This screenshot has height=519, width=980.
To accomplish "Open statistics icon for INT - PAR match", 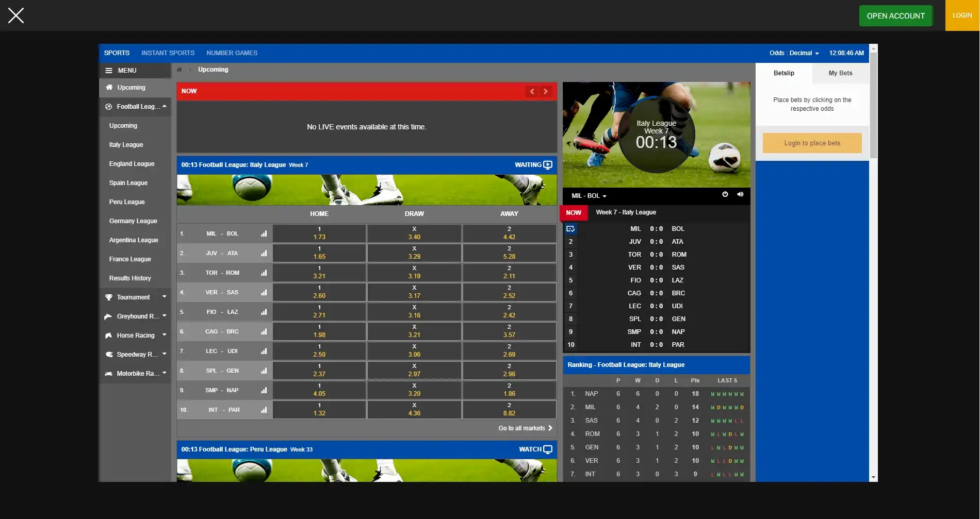I will point(264,410).
